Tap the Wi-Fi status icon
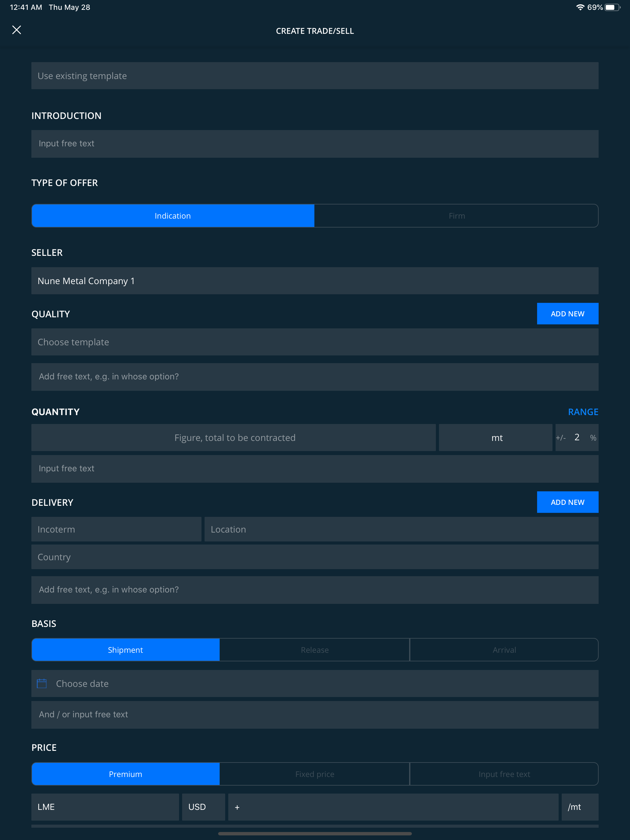 coord(580,7)
